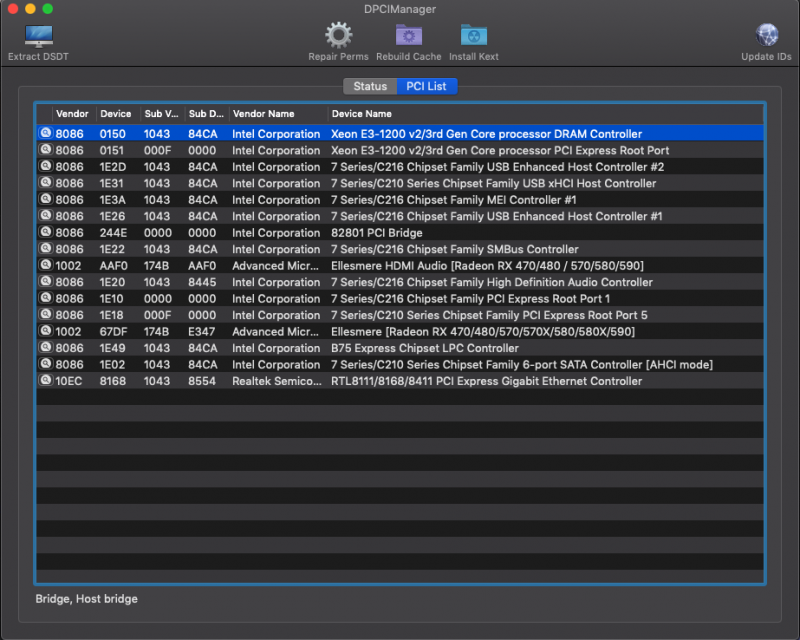Click lookup icon for 82801 PCI Bridge

click(x=45, y=233)
